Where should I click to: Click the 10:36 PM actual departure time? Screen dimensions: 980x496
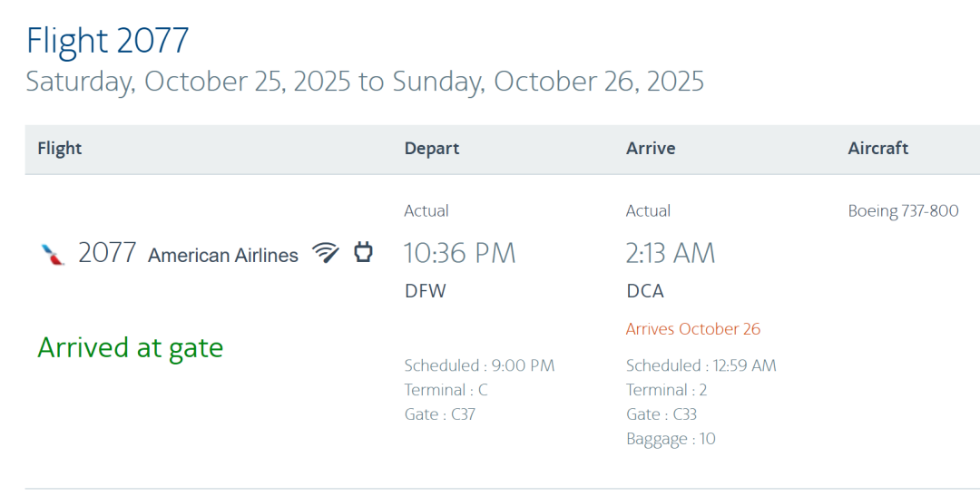tap(459, 253)
